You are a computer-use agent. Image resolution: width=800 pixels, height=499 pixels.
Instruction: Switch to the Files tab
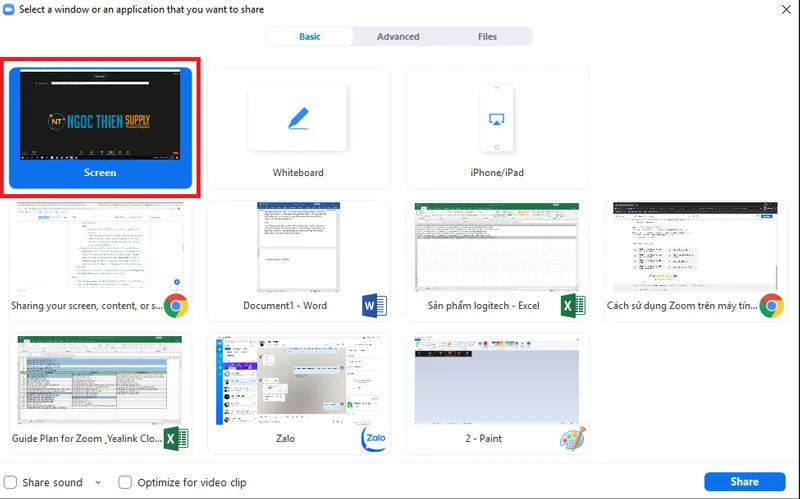point(487,37)
